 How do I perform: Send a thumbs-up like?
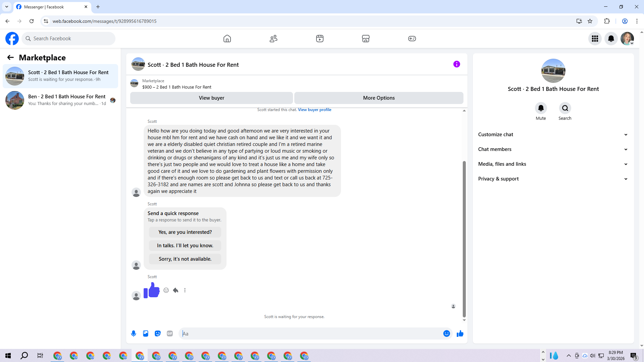tap(460, 333)
